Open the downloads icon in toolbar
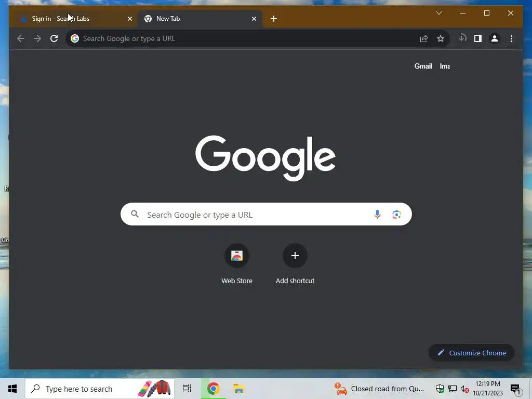The height and width of the screenshot is (399, 532). point(462,38)
